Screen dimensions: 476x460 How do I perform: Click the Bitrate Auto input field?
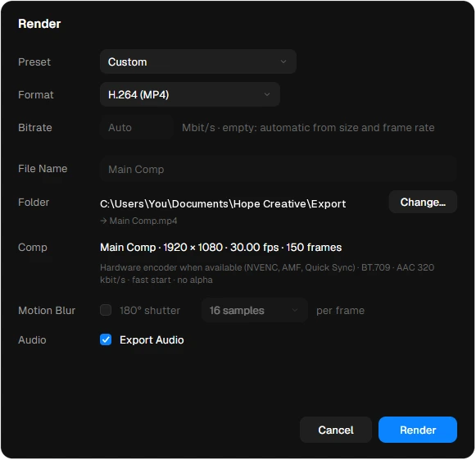click(x=136, y=128)
